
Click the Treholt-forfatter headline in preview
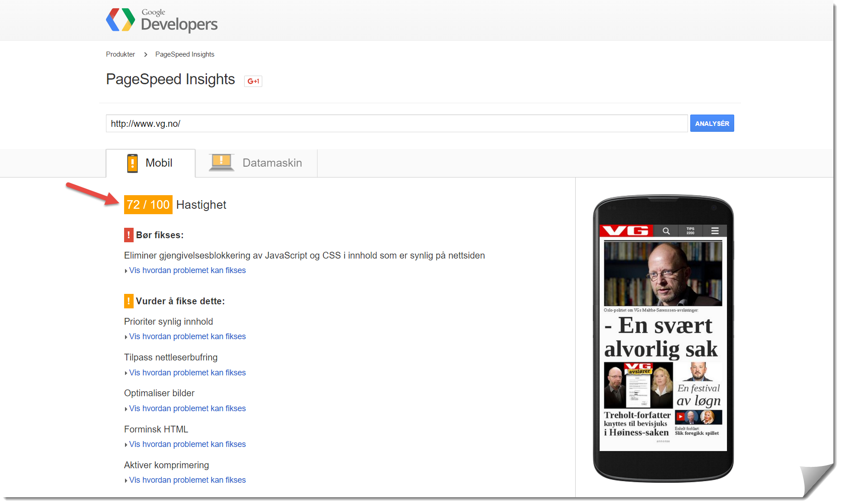coord(637,423)
